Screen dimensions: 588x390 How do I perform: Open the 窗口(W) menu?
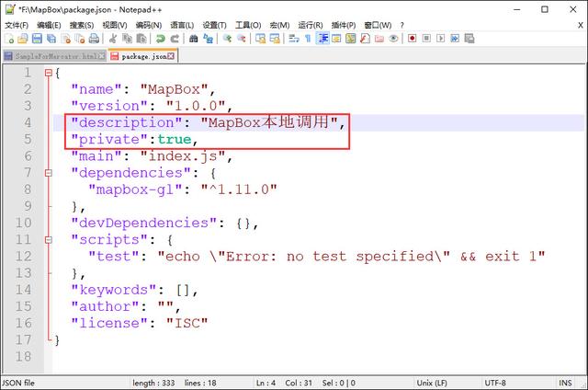(378, 25)
